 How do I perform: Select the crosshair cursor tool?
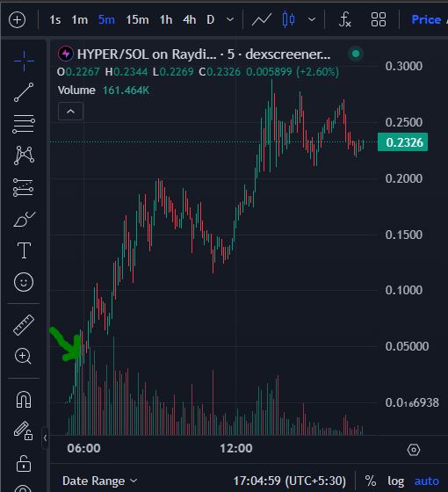click(24, 61)
